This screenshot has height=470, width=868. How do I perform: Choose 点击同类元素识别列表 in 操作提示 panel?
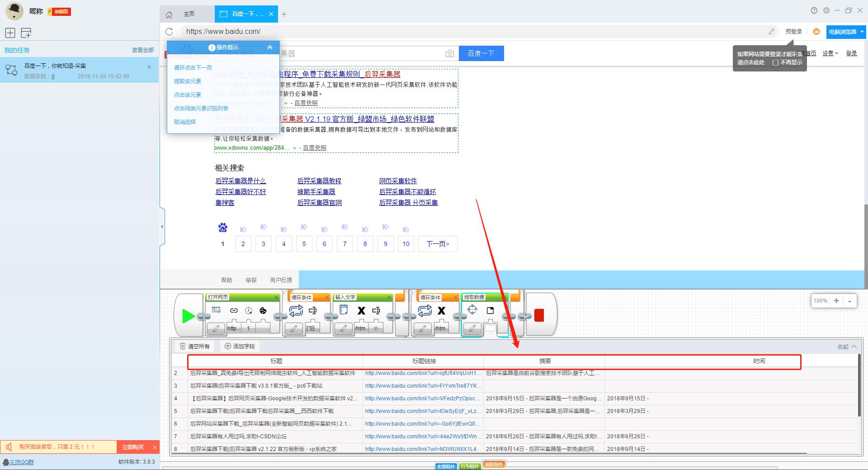pyautogui.click(x=201, y=108)
